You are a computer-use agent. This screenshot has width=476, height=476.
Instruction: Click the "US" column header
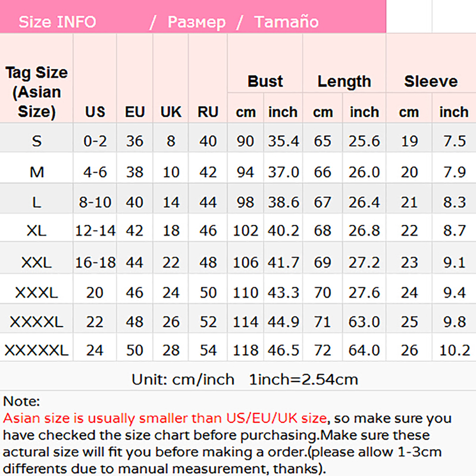(x=95, y=112)
